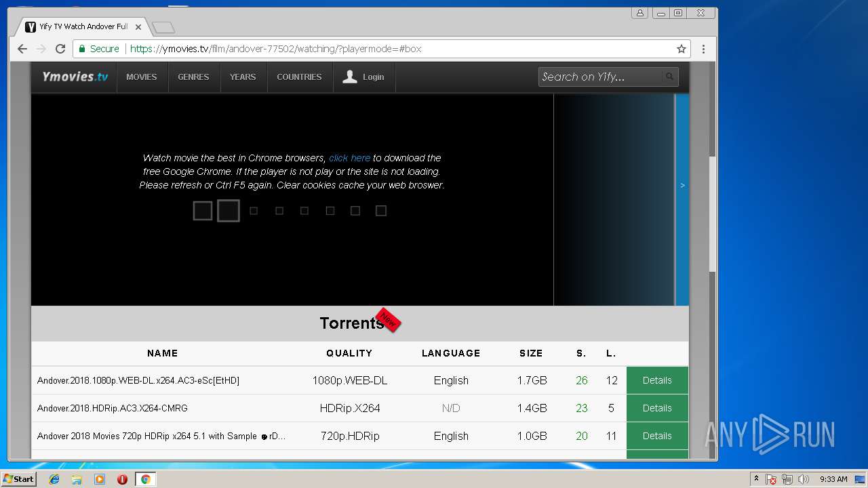868x488 pixels.
Task: Click the N/D language cell
Action: pyautogui.click(x=451, y=408)
